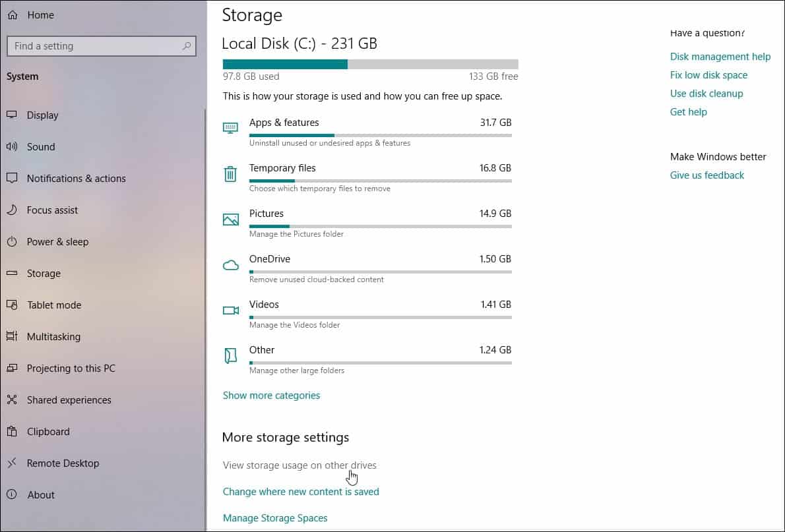The height and width of the screenshot is (532, 785).
Task: Click the search magnifier icon
Action: pos(186,46)
